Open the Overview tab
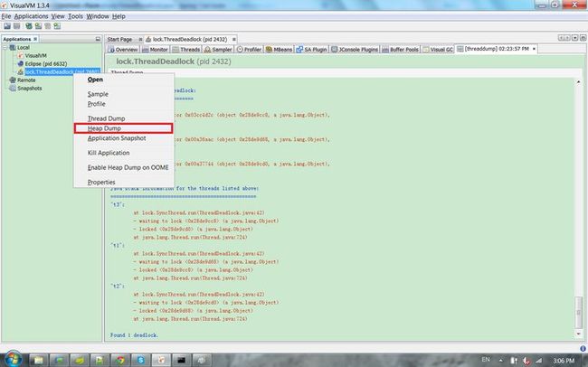Screen dimensions: 588x367 tap(123, 50)
